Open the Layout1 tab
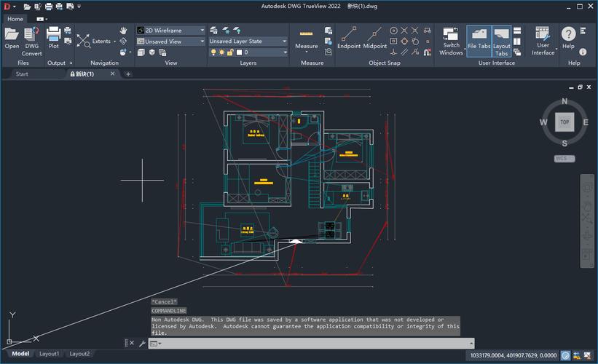 click(50, 354)
